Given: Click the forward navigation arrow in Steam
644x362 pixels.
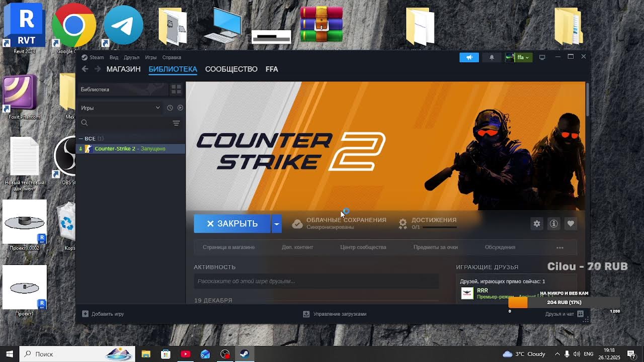Looking at the screenshot, I should [x=98, y=69].
